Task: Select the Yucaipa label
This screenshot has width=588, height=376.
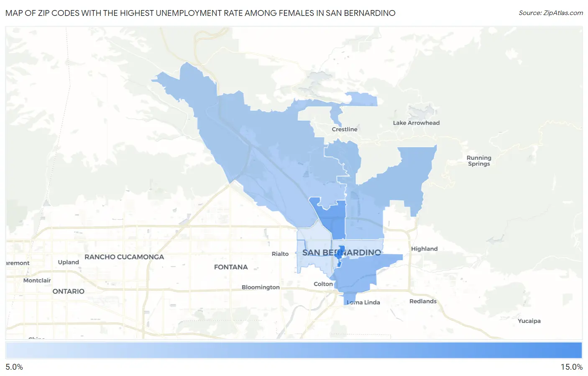Action: [529, 321]
